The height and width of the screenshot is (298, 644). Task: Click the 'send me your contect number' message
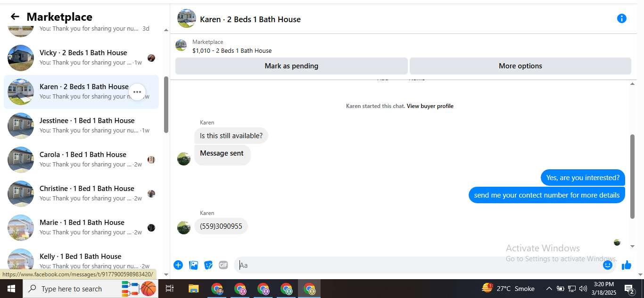click(547, 195)
